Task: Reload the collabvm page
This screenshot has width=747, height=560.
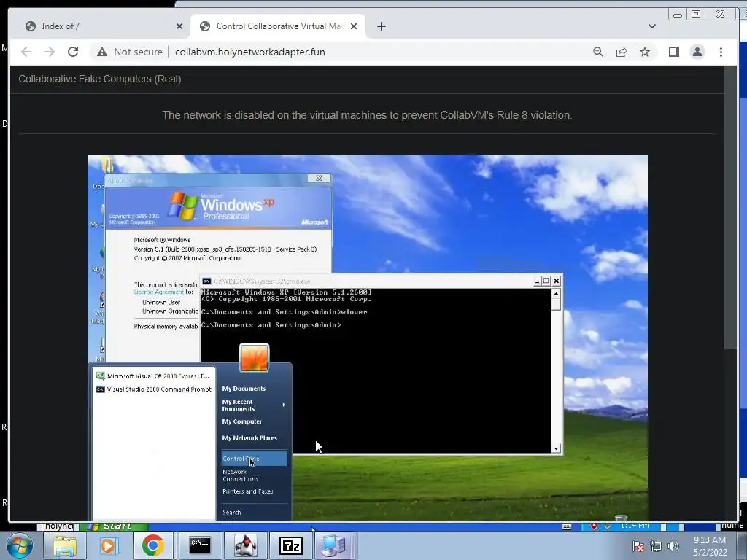Action: 73,52
